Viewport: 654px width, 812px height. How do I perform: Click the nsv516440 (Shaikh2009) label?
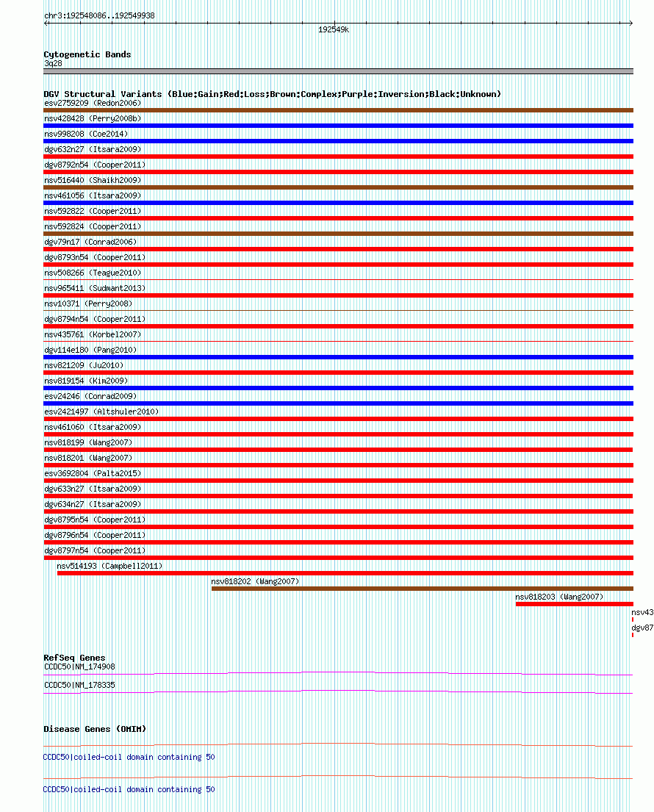point(93,180)
